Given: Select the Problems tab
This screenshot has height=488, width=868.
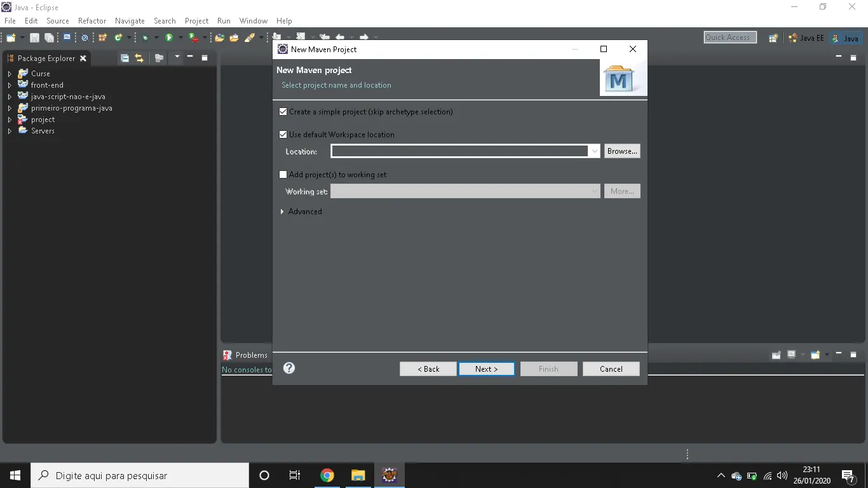Looking at the screenshot, I should coord(245,355).
